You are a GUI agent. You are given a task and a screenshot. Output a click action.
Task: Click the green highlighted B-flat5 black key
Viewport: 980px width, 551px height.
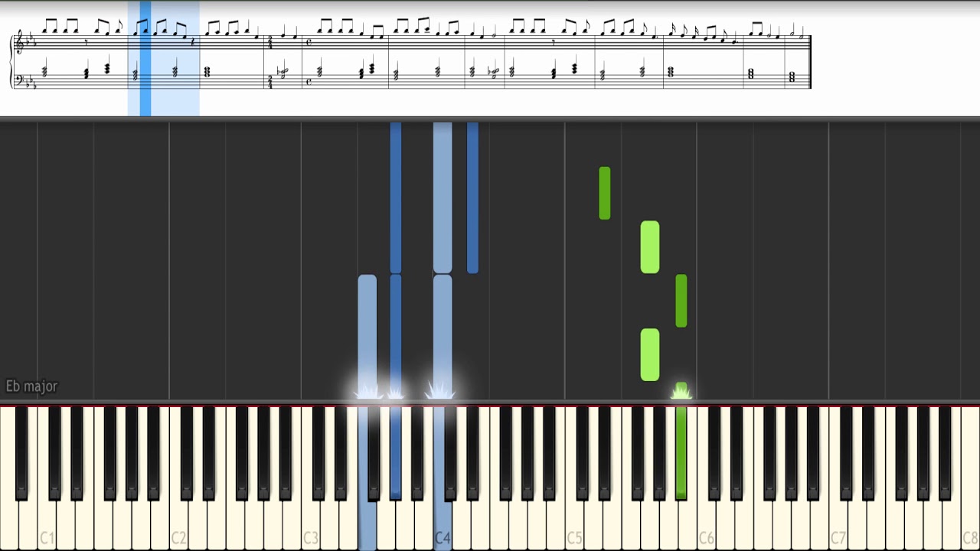click(681, 453)
